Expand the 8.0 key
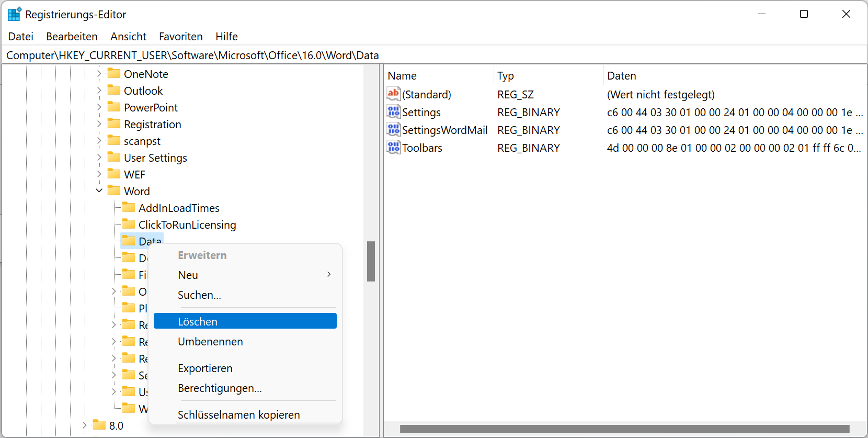Viewport: 868px width, 438px height. [x=85, y=425]
